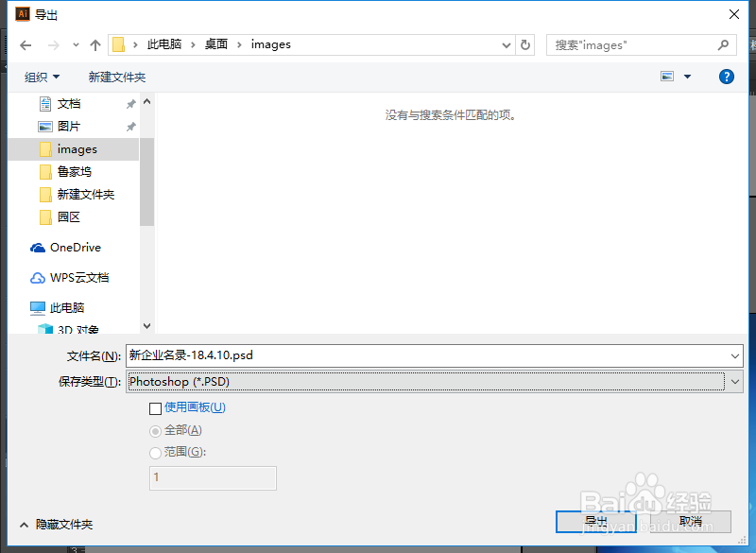Unpin the 图片 quick access pin
756x553 pixels.
point(131,126)
